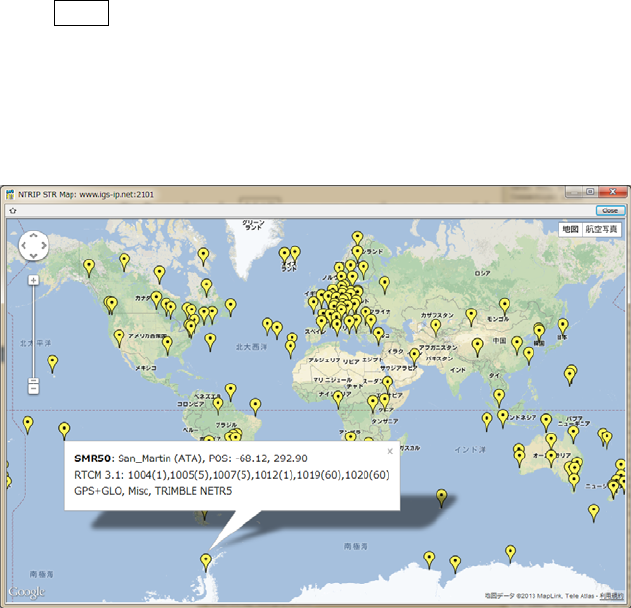This screenshot has height=608, width=631.
Task: Click the Google logo on the map
Action: 27,592
